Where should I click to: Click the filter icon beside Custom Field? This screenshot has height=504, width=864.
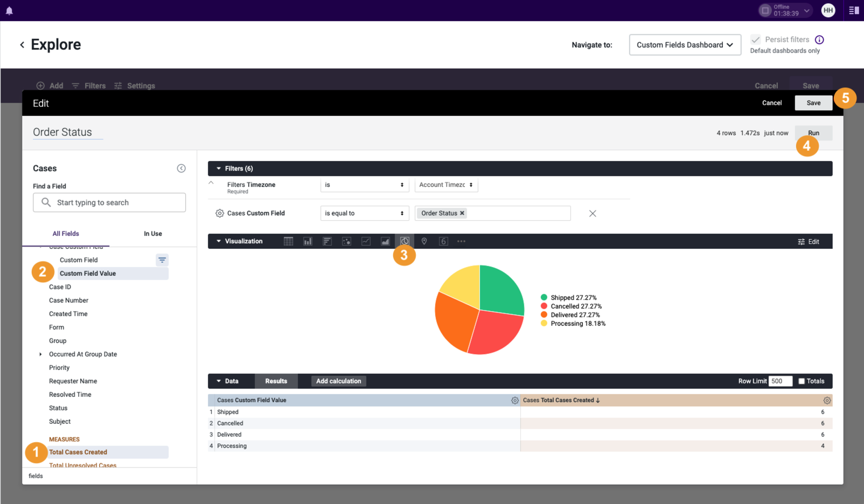pyautogui.click(x=162, y=260)
